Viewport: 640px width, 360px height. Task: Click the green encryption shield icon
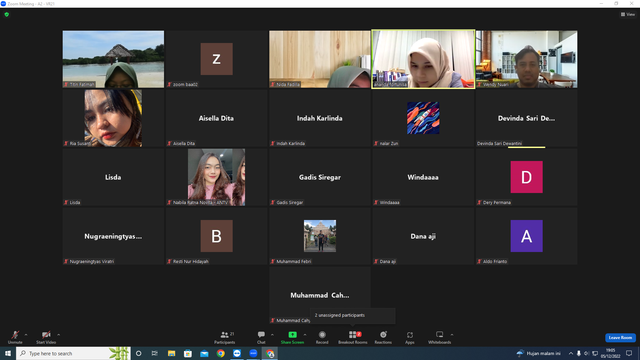point(7,14)
